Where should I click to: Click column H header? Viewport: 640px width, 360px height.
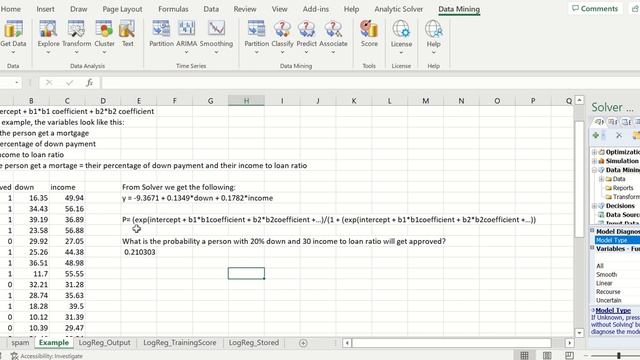246,101
